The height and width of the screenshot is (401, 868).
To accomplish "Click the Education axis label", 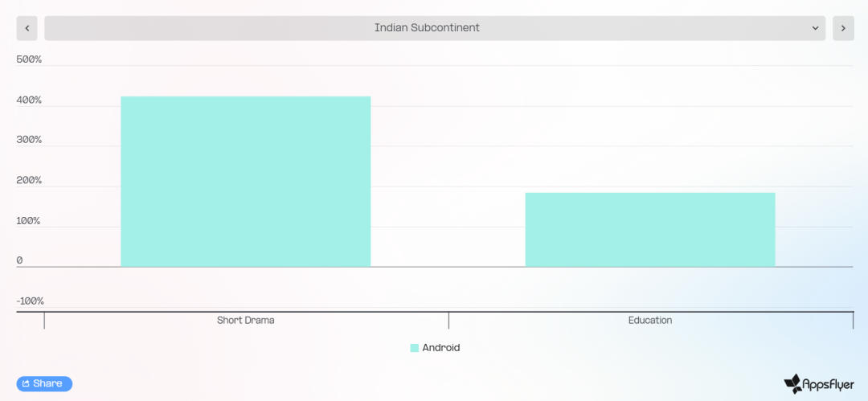I will [650, 320].
